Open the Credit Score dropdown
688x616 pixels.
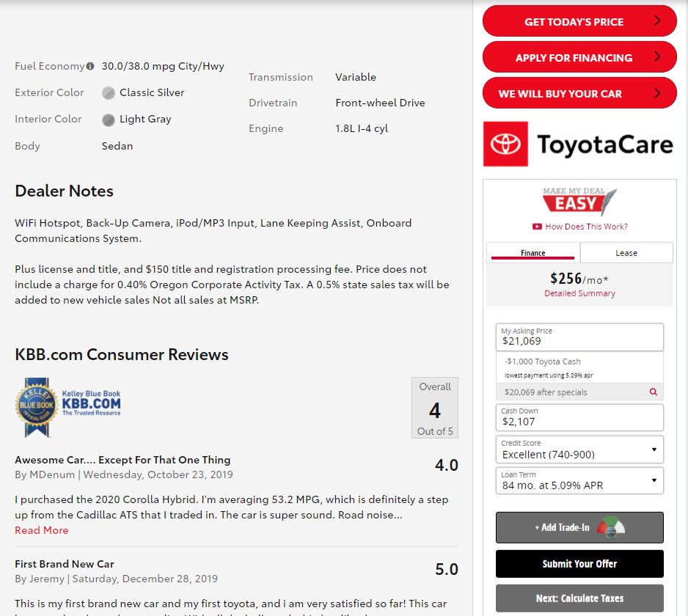[579, 450]
